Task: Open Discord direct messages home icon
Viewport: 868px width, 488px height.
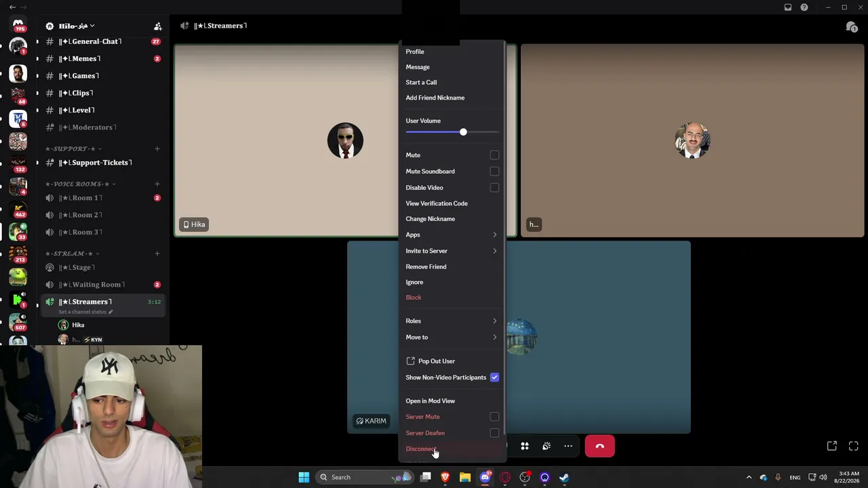Action: [18, 25]
